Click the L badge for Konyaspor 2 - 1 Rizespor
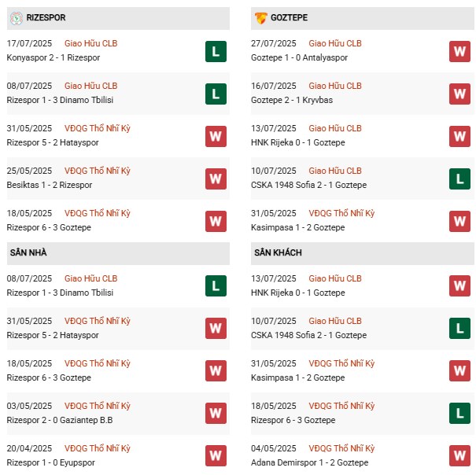 click(x=216, y=52)
